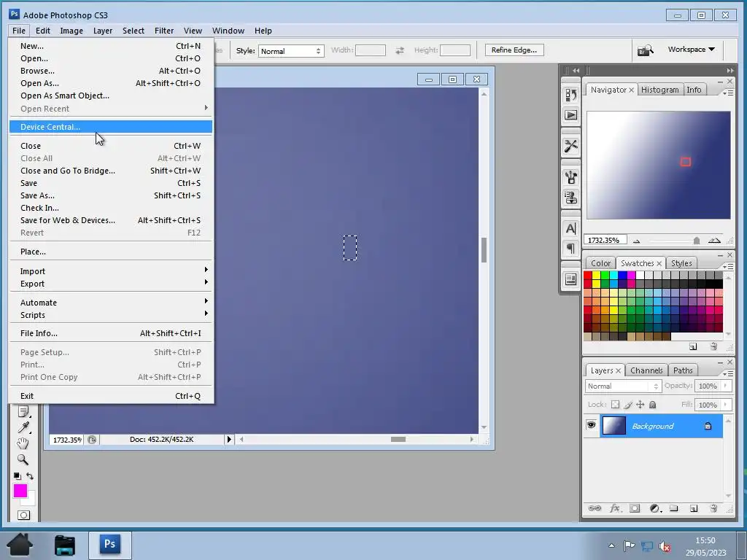The image size is (747, 560).
Task: Toggle lock position in Layers panel
Action: (640, 405)
